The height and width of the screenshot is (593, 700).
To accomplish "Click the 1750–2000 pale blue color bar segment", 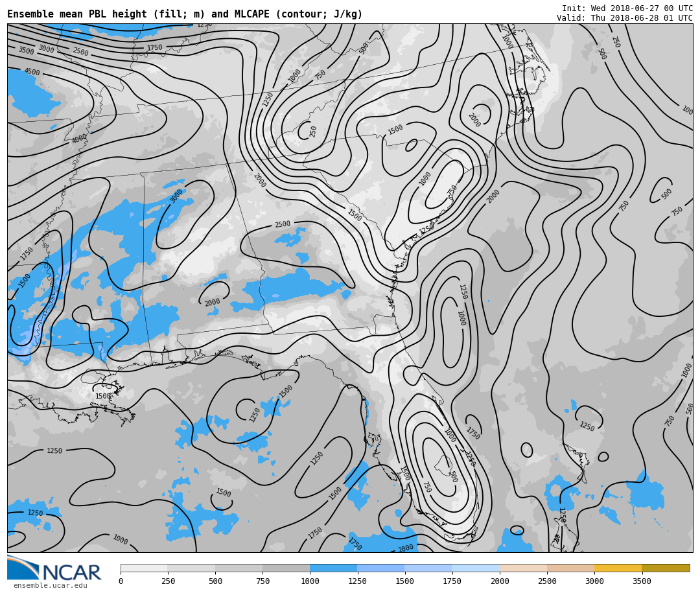I will click(476, 568).
